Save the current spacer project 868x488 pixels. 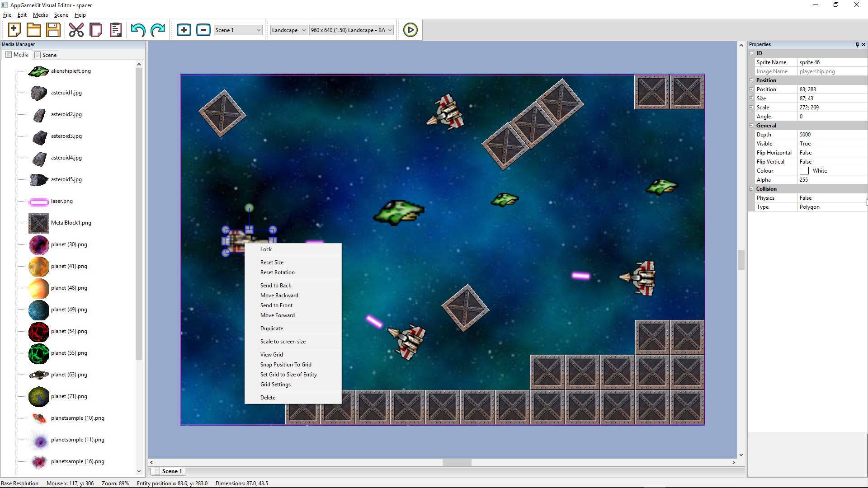(53, 29)
